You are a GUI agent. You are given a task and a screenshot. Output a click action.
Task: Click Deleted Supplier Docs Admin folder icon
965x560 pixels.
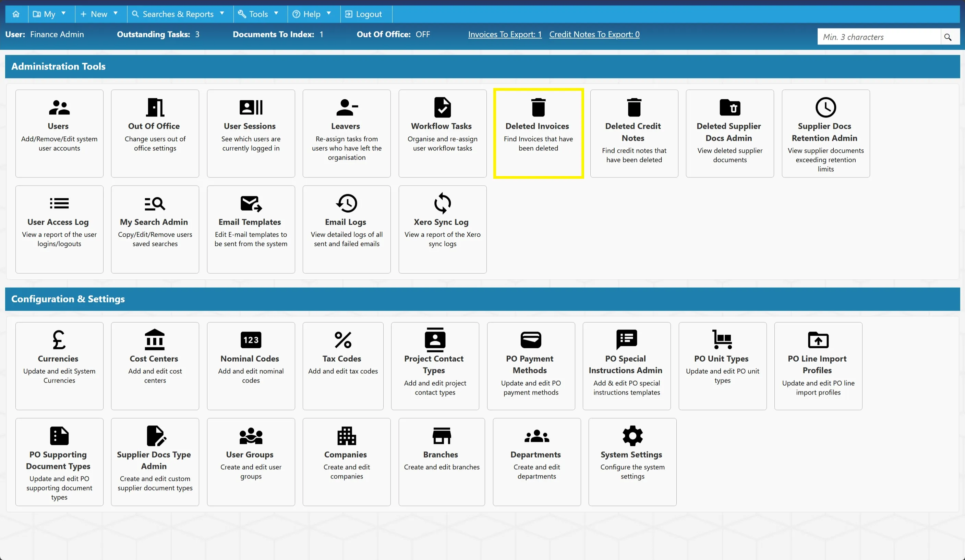[729, 108]
